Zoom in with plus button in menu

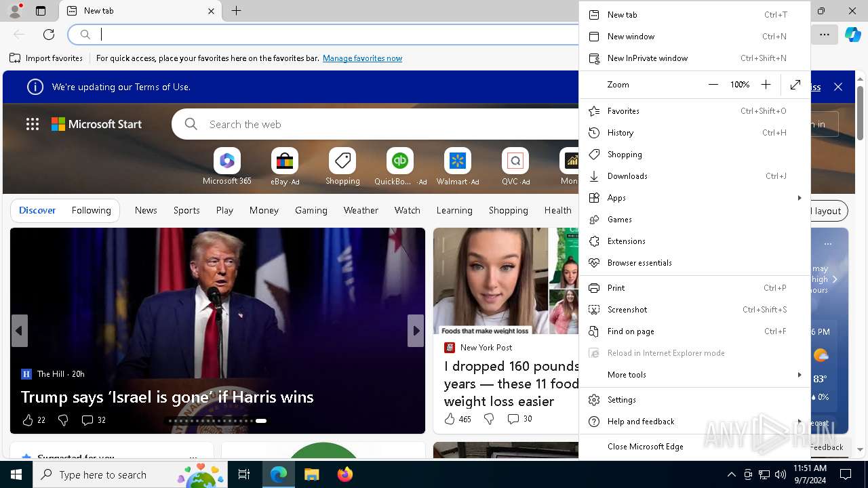point(766,85)
